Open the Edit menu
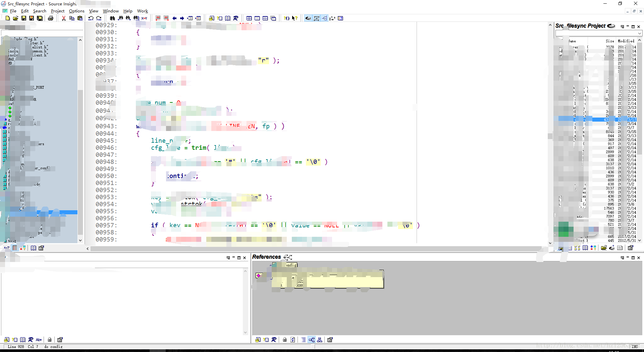Viewport: 644px width, 352px height. pos(25,11)
